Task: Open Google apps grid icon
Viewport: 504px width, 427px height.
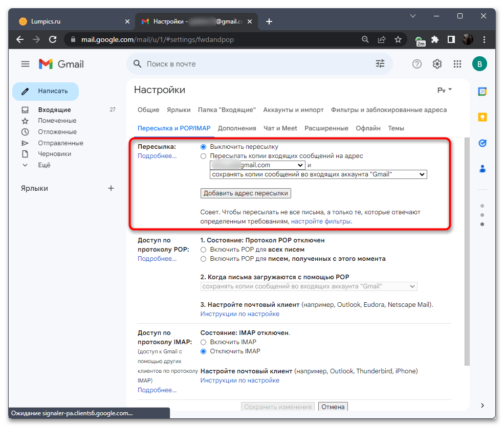Action: (457, 64)
